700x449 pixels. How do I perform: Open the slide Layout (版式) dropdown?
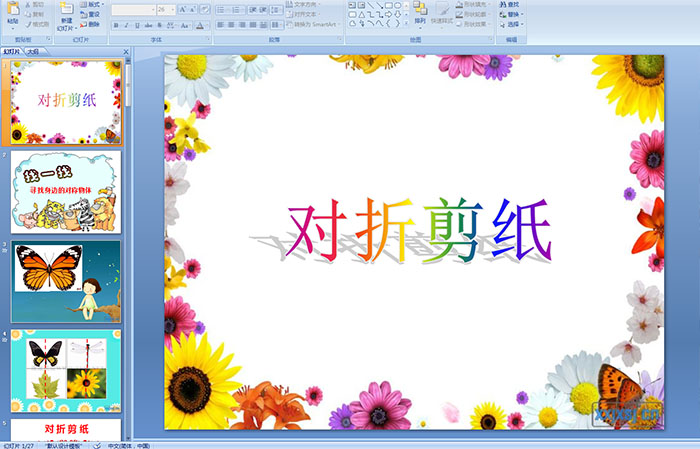(92, 4)
